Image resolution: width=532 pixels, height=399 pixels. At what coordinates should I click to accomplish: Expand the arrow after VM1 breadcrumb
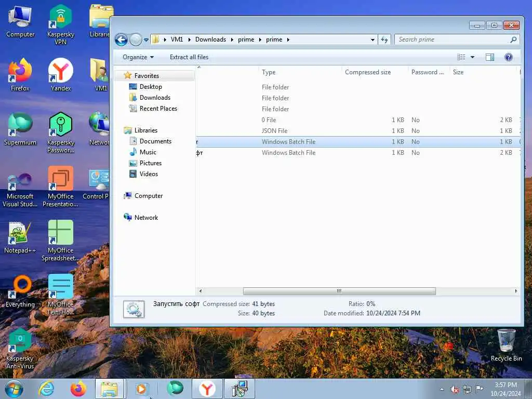tap(189, 39)
